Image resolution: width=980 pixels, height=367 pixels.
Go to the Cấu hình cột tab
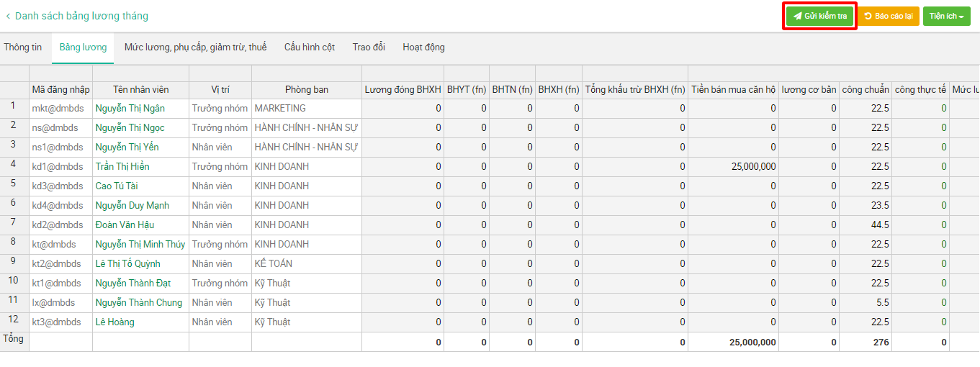coord(310,47)
